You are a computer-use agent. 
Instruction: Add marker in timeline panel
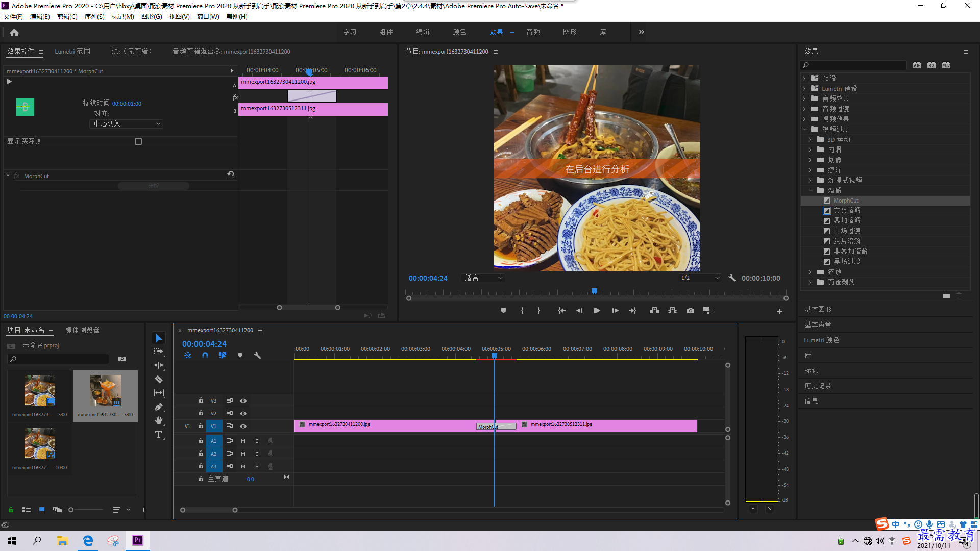[240, 355]
